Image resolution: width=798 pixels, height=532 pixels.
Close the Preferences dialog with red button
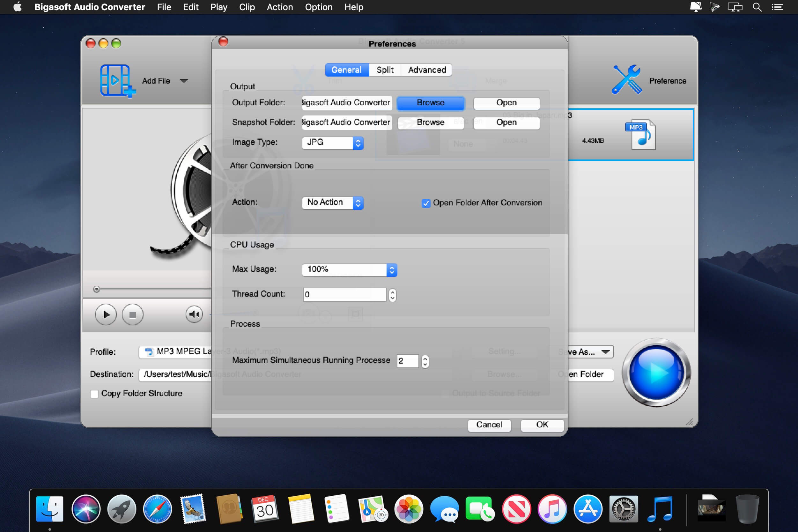(x=223, y=42)
